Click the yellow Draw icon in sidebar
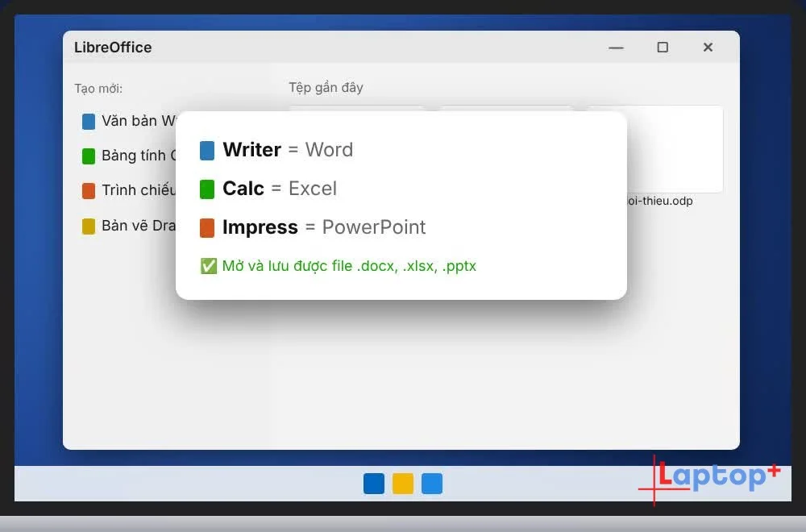806x532 pixels. pyautogui.click(x=89, y=227)
